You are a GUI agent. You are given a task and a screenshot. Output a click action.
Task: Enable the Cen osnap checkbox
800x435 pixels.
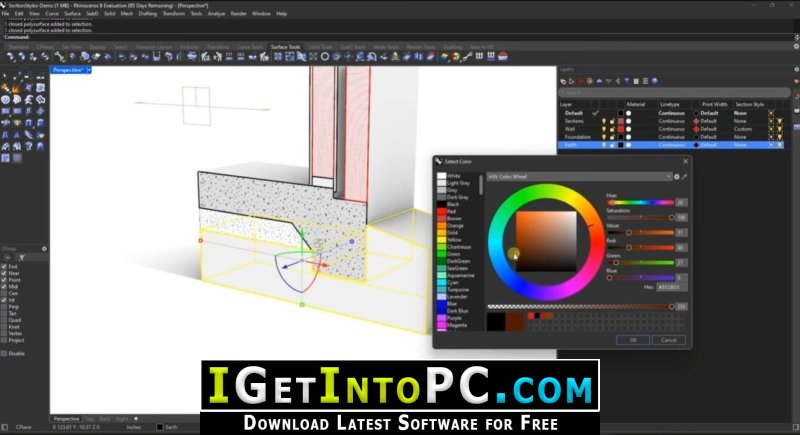pyautogui.click(x=4, y=293)
